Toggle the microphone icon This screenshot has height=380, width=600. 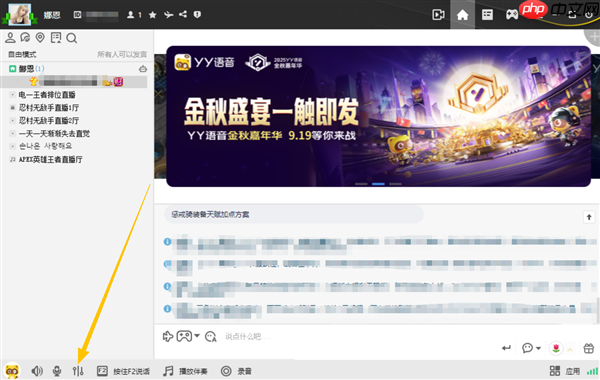click(57, 371)
